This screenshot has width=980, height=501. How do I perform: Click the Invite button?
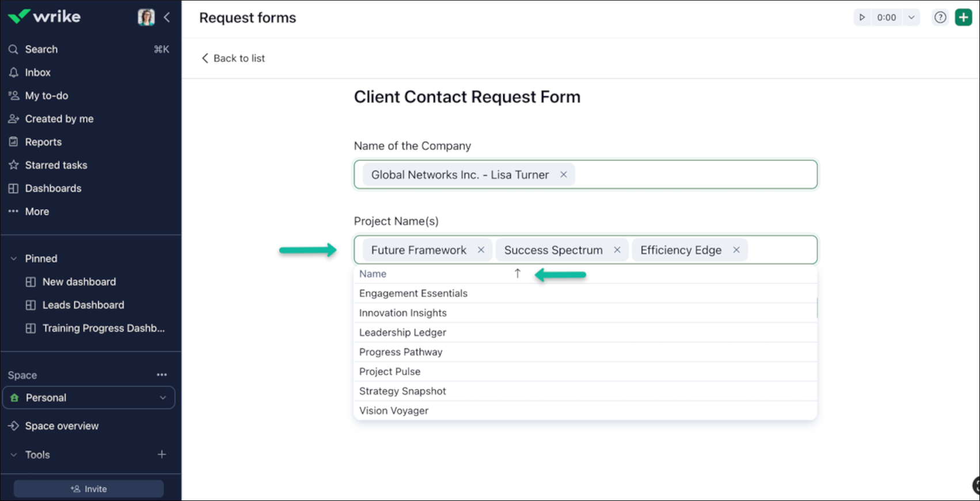click(x=89, y=489)
